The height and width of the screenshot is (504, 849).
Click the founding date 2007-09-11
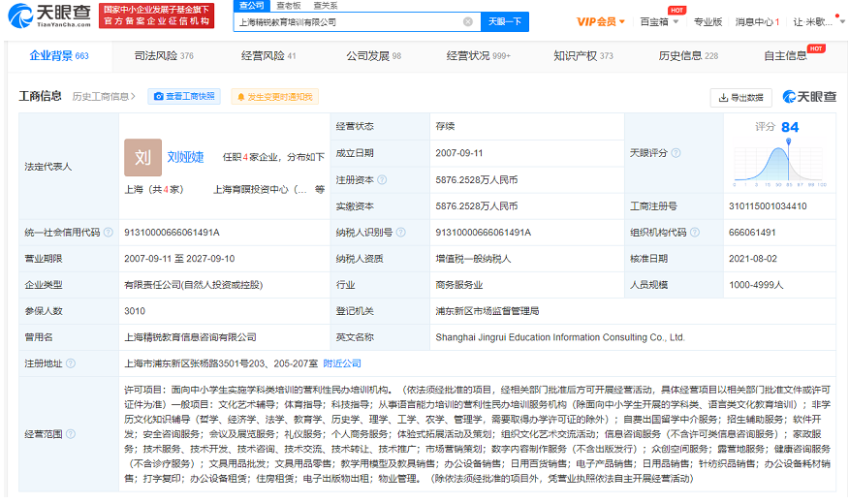459,153
